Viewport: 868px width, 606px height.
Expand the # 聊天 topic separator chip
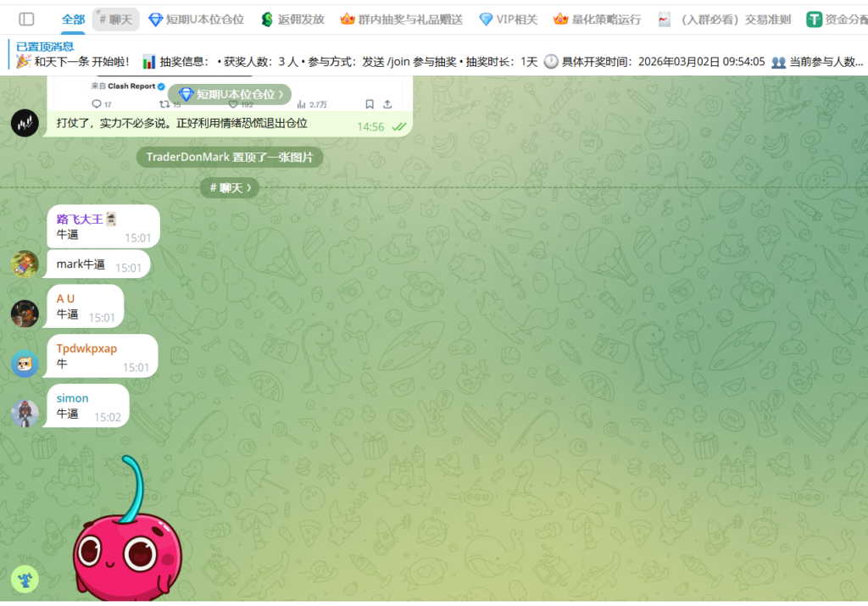click(x=230, y=187)
